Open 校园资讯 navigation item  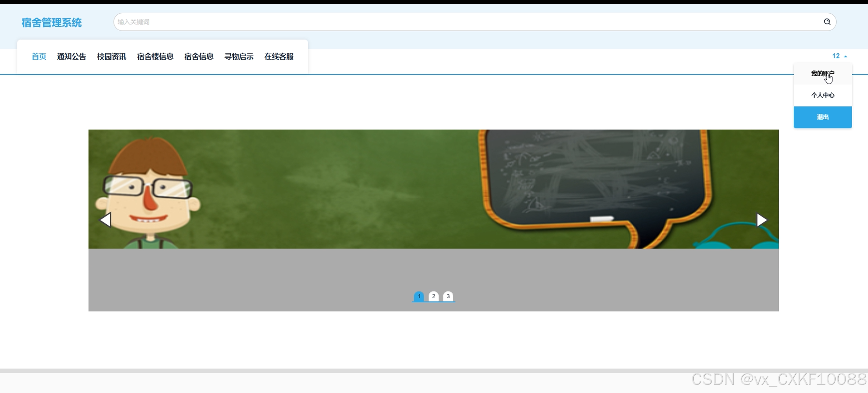tap(112, 57)
